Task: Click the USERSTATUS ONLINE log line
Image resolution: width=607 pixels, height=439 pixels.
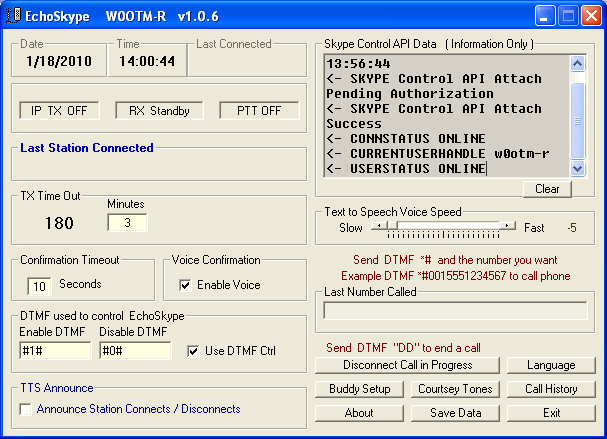Action: tap(406, 169)
